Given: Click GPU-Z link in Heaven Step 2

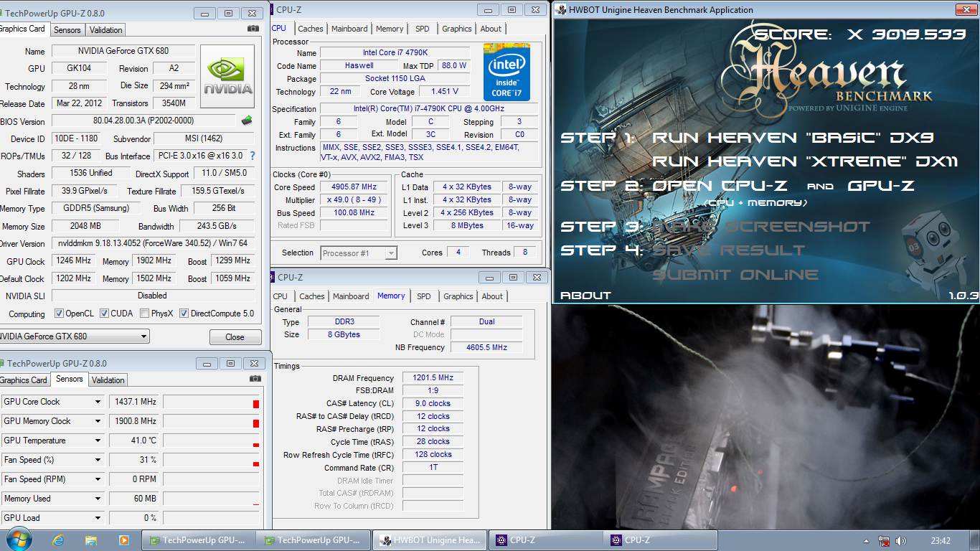Looking at the screenshot, I should pos(881,186).
